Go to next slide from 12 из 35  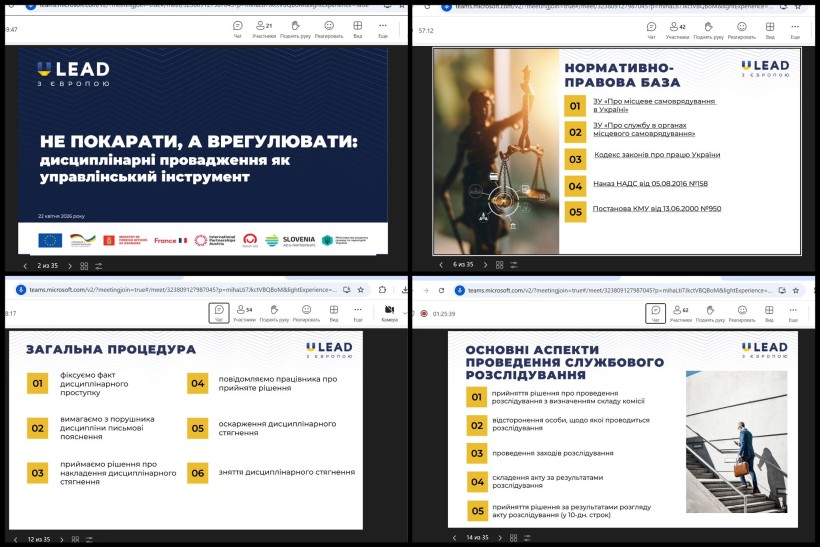coord(62,539)
